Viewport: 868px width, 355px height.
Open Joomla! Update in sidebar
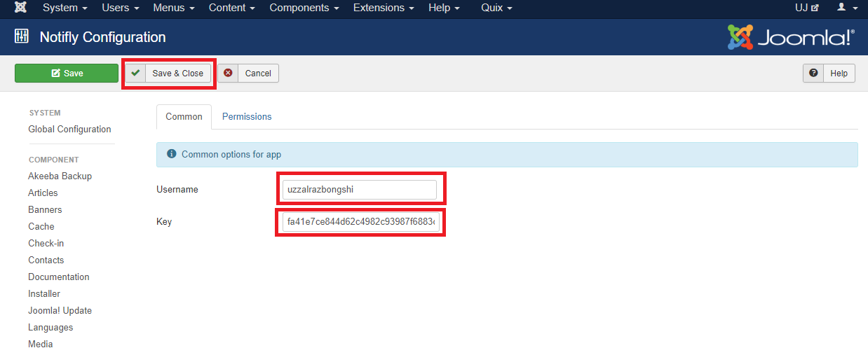tap(60, 311)
